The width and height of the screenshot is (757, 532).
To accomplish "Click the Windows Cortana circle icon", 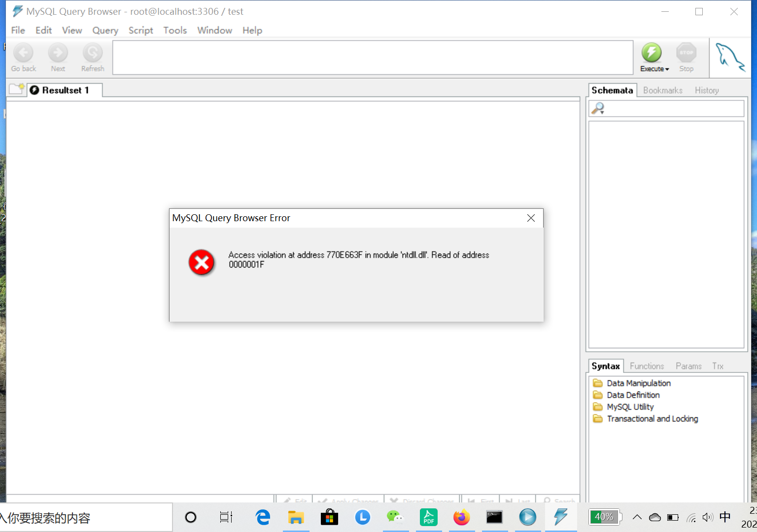I will 191,517.
